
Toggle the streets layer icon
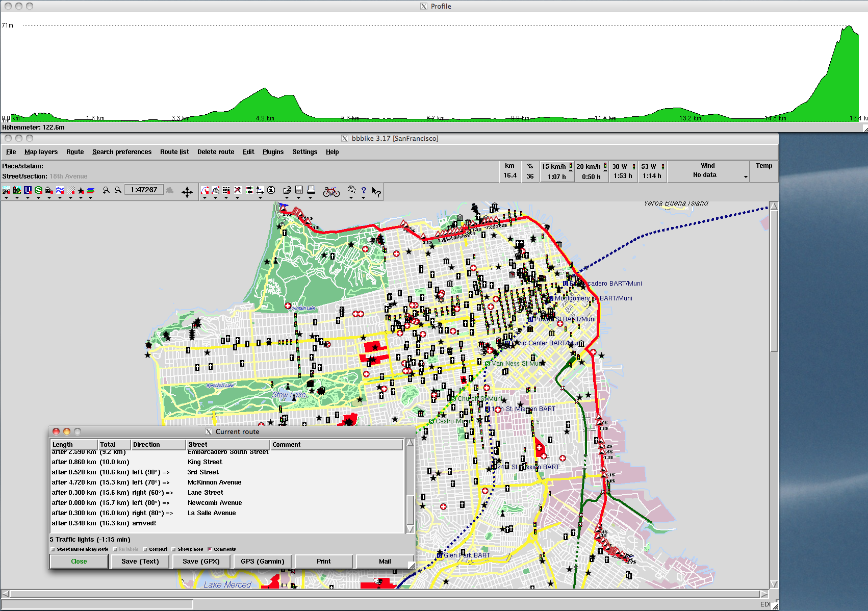coord(6,190)
